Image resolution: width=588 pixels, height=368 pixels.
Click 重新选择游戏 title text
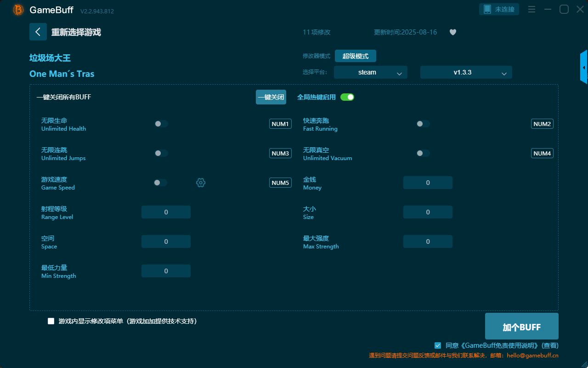coord(76,32)
